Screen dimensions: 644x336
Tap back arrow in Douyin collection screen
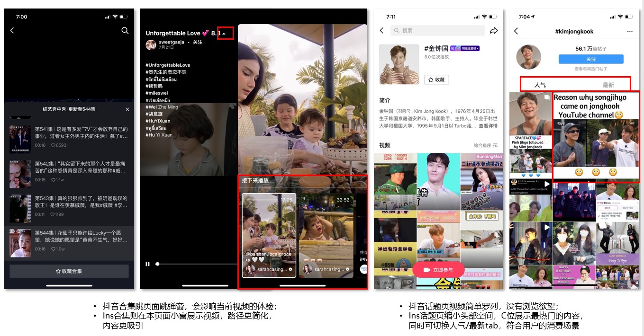point(12,30)
